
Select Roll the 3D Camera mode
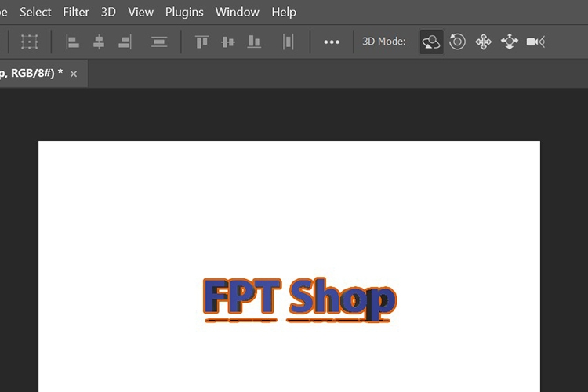coord(457,42)
